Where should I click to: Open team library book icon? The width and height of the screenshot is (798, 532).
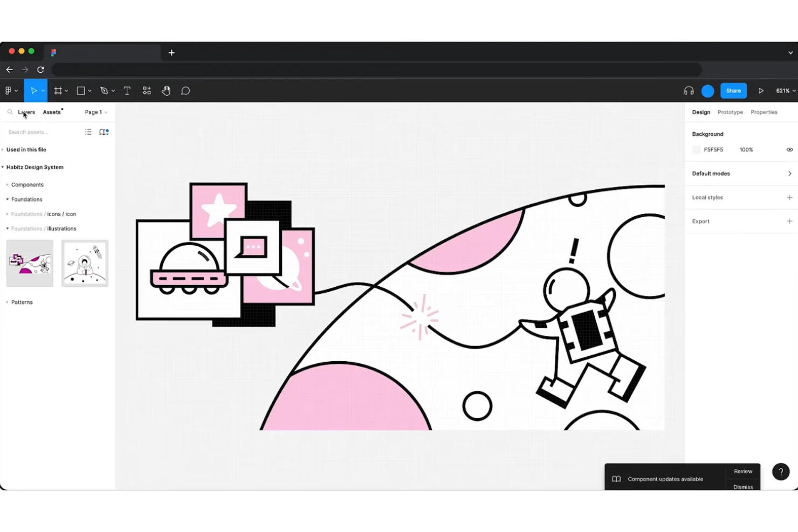point(104,132)
